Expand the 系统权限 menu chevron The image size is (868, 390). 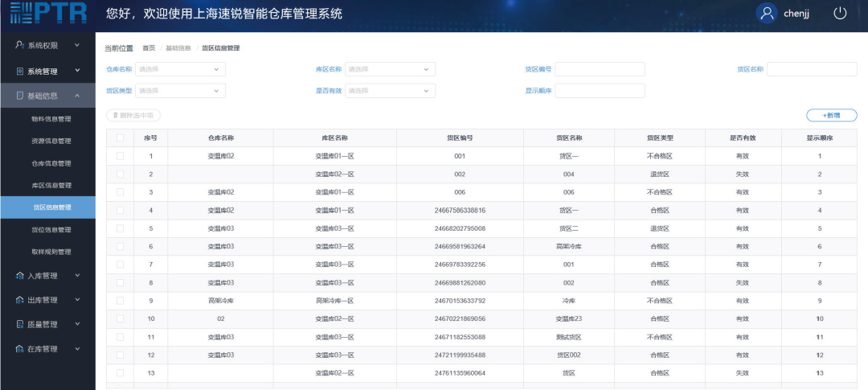pos(77,45)
